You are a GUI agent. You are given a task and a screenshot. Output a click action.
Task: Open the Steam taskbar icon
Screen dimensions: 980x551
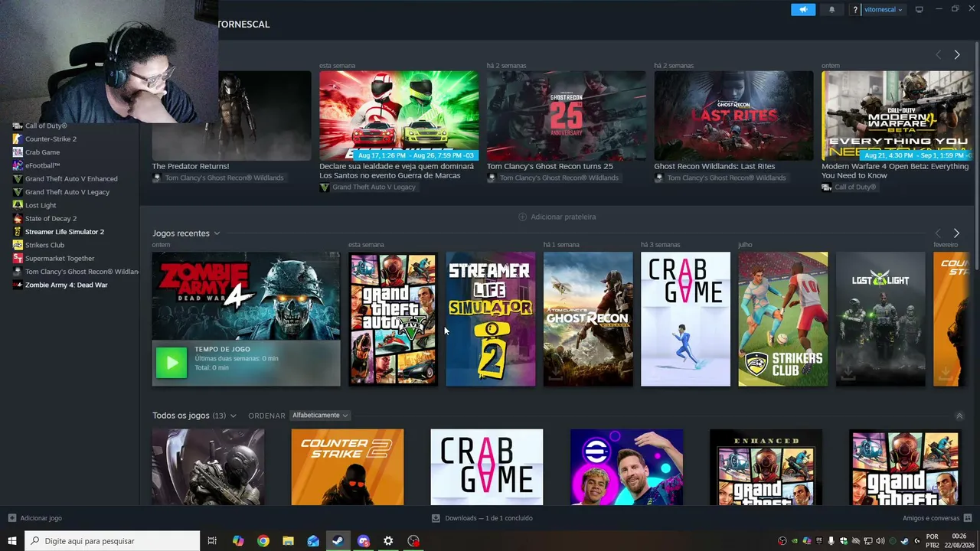click(338, 541)
